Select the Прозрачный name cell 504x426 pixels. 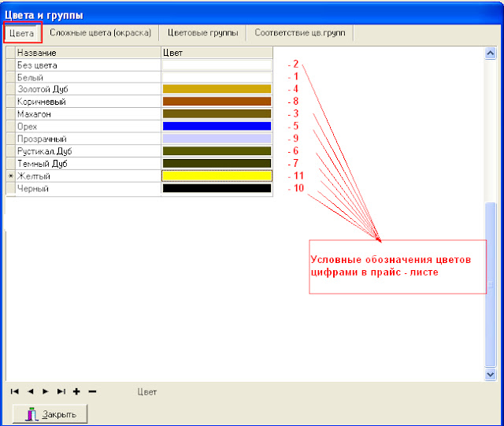88,139
